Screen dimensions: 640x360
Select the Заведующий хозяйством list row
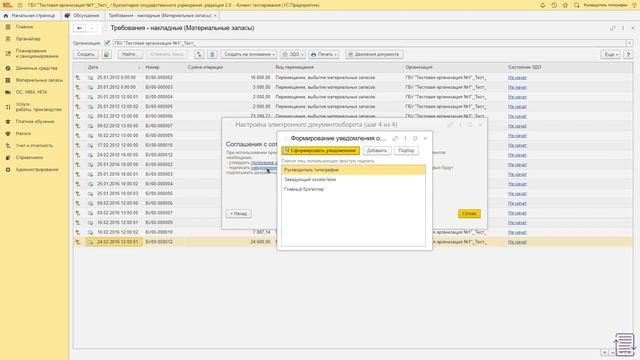pos(353,180)
